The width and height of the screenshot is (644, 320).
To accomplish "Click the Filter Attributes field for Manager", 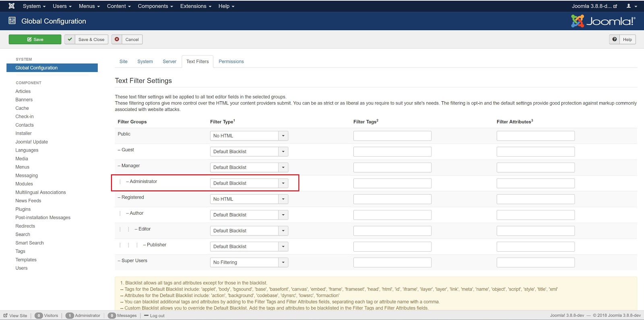I will 535,168.
